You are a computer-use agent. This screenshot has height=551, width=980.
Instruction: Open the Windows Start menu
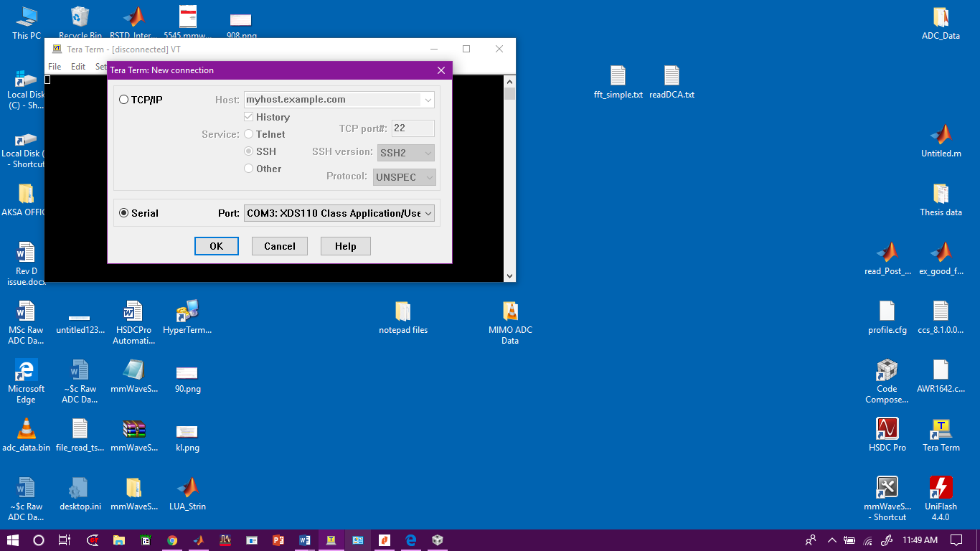click(13, 540)
